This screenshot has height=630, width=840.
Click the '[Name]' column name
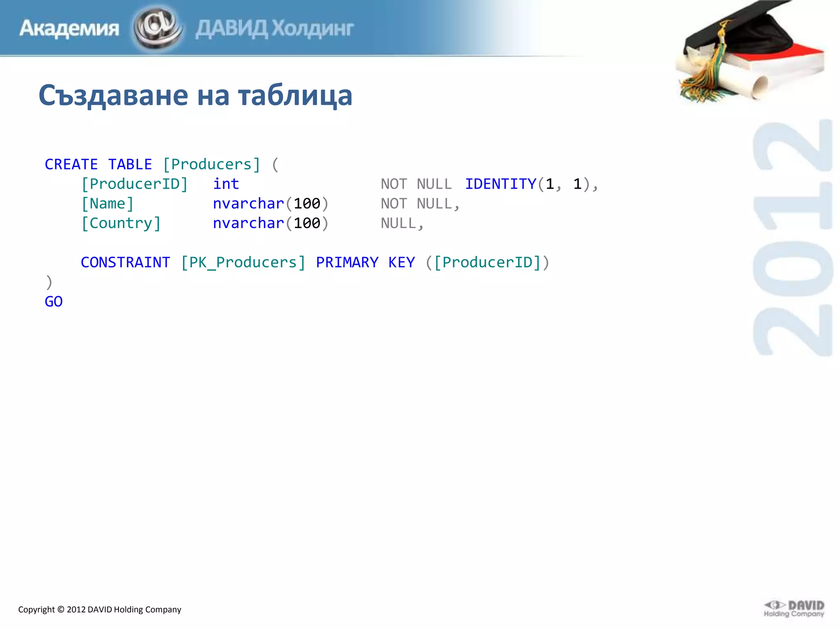click(107, 204)
